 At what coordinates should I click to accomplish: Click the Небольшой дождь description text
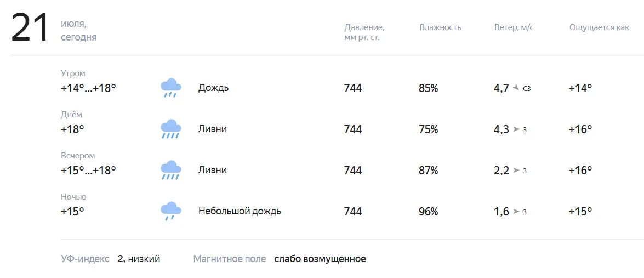click(x=240, y=212)
